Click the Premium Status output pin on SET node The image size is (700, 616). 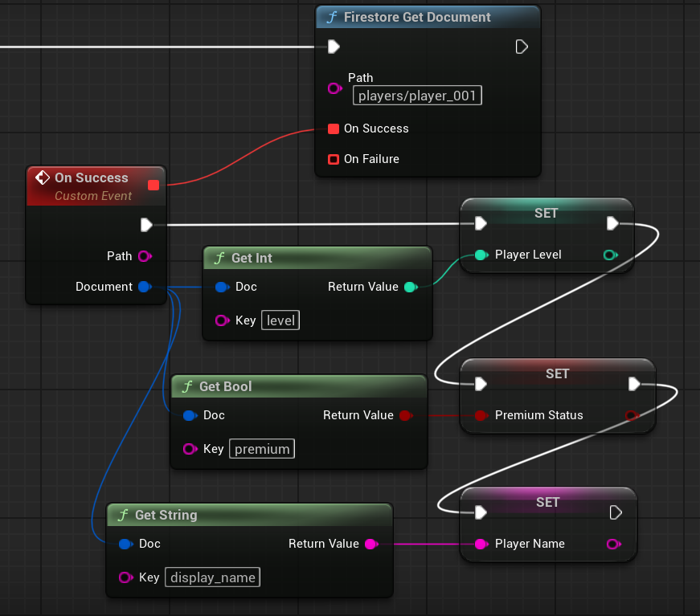[x=632, y=415]
